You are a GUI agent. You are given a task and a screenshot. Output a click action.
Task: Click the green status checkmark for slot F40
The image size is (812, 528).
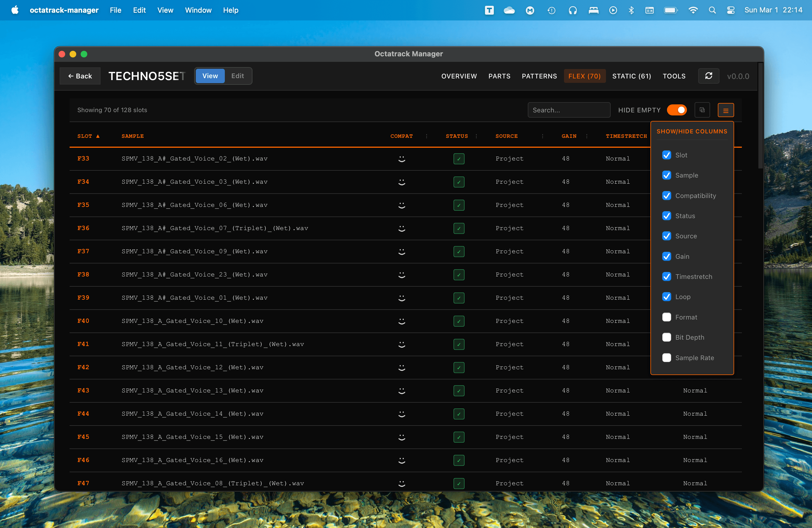coord(459,321)
